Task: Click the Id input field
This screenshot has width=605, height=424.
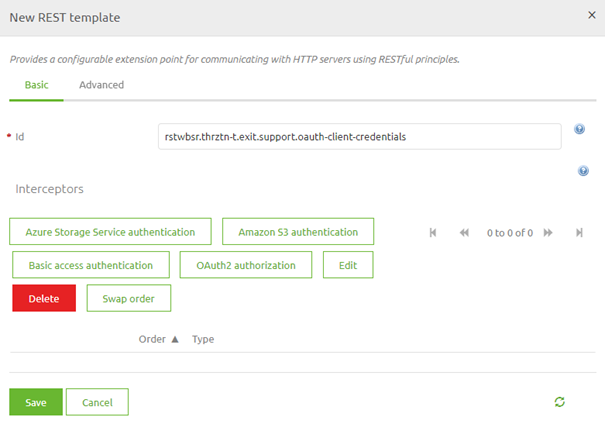Action: [360, 137]
